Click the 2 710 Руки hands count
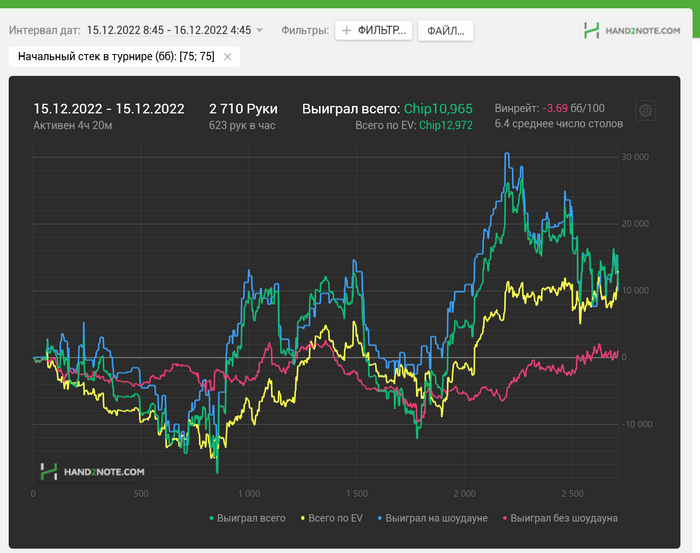 pos(243,108)
